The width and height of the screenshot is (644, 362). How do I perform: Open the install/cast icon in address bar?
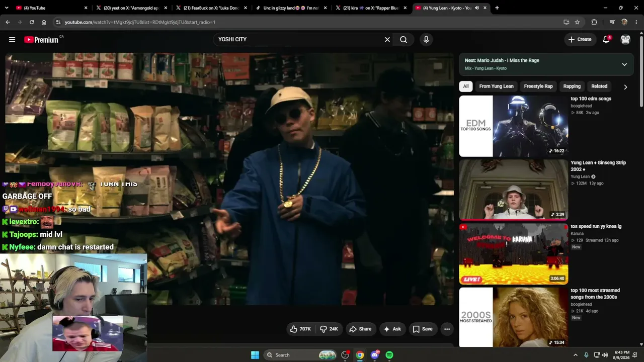[566, 22]
